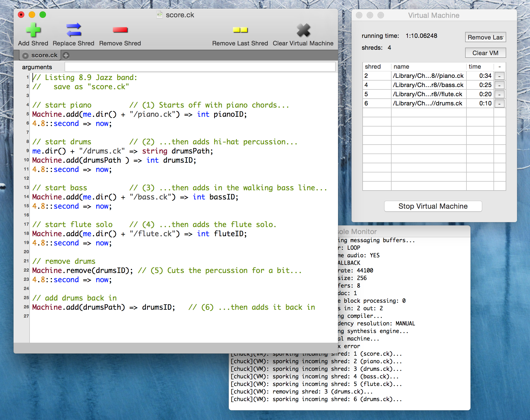The width and height of the screenshot is (530, 420).
Task: Select the score.ck editor tab
Action: 44,55
